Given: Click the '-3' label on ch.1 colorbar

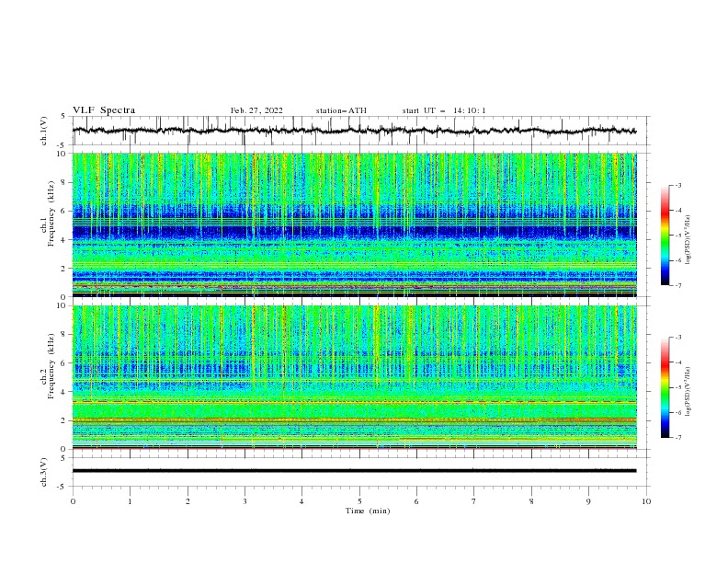Looking at the screenshot, I should tap(677, 185).
